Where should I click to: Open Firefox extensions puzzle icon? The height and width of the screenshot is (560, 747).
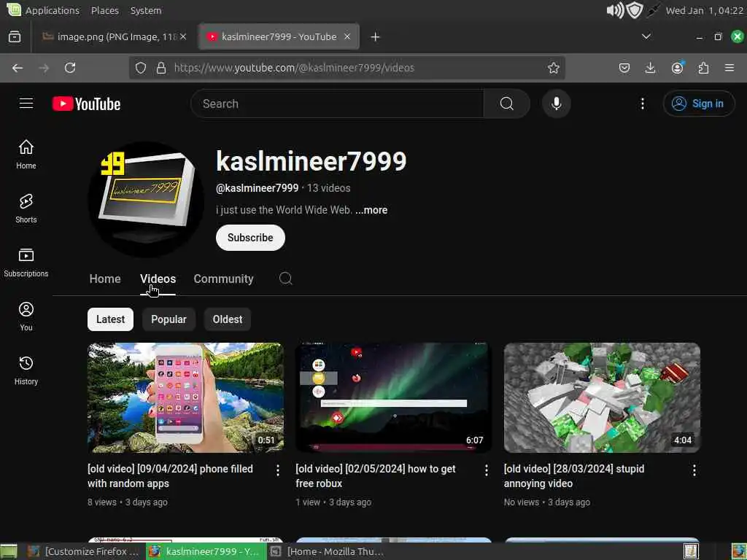[703, 68]
